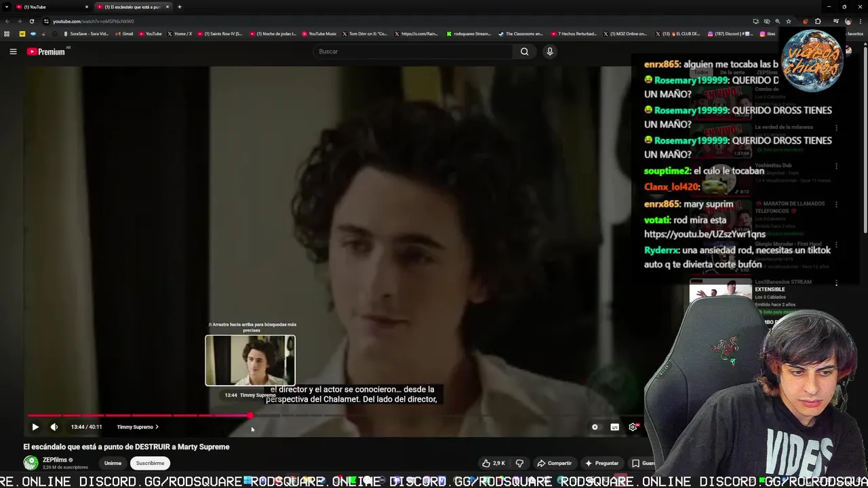Open Home / X bookmark
Image resolution: width=868 pixels, height=488 pixels.
pyautogui.click(x=180, y=34)
